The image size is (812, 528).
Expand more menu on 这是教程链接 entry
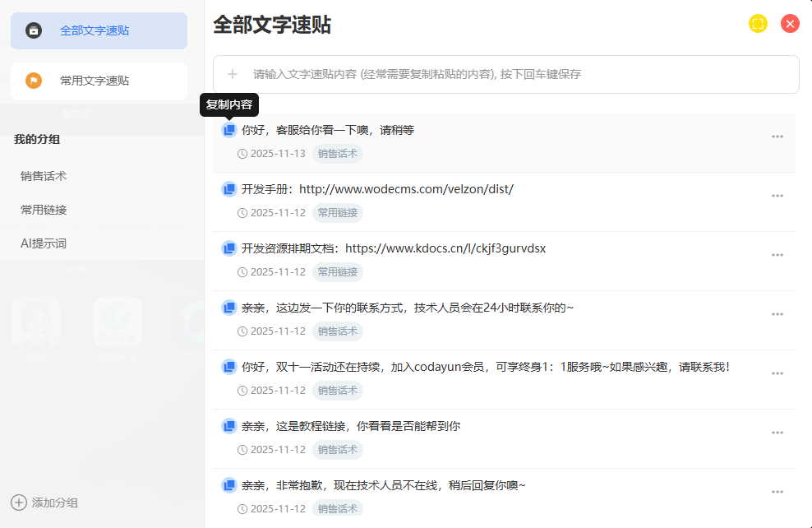coord(777,433)
